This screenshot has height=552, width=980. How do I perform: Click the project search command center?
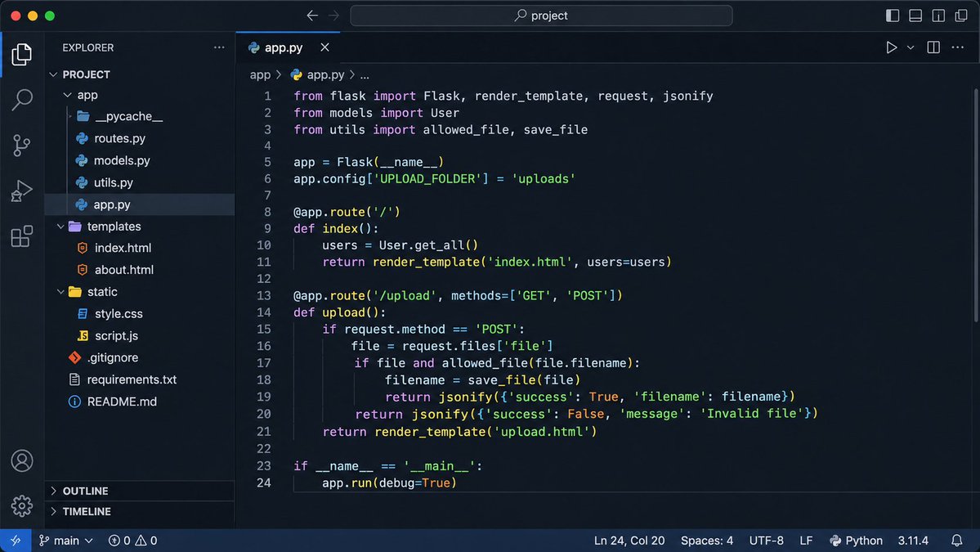541,16
